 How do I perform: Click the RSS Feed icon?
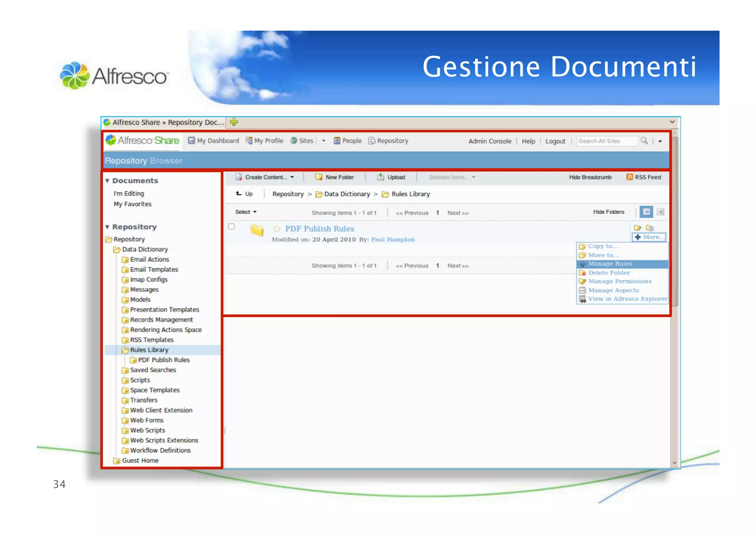click(629, 177)
